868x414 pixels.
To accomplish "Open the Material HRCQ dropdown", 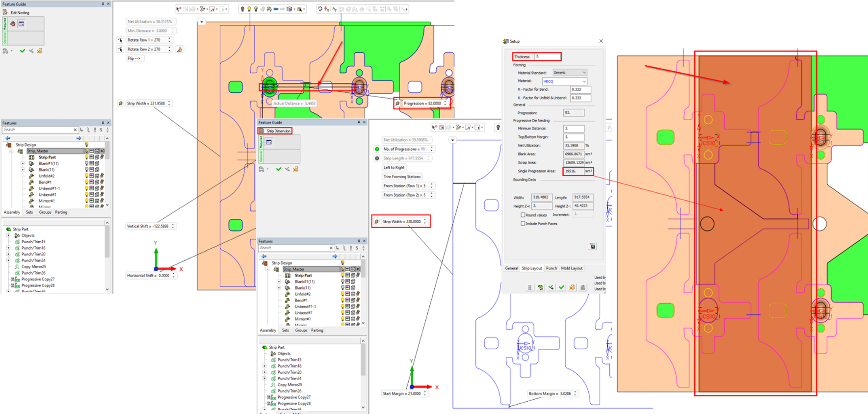I will [x=564, y=81].
